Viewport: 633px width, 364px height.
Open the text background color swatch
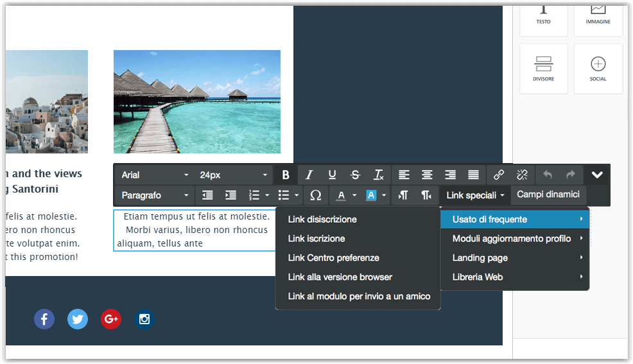point(371,195)
